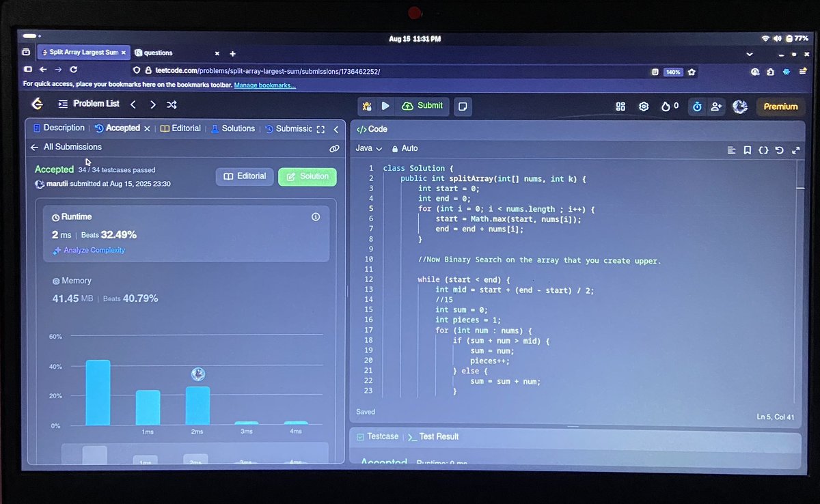Open LeetCode settings gear
Screen dimensions: 820x504
(643, 107)
